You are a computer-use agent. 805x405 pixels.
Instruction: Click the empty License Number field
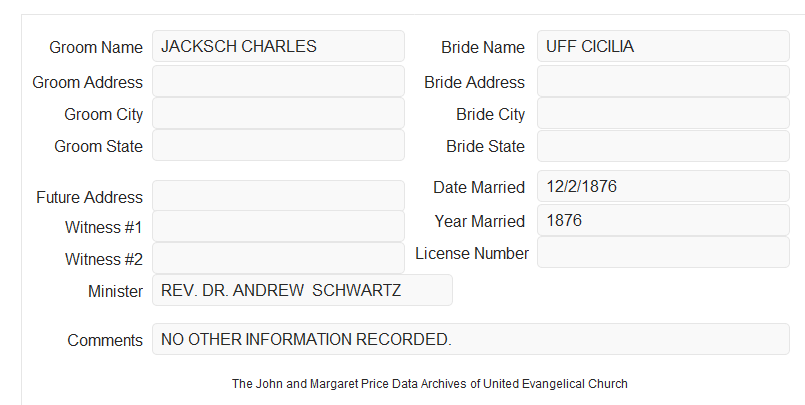point(663,252)
